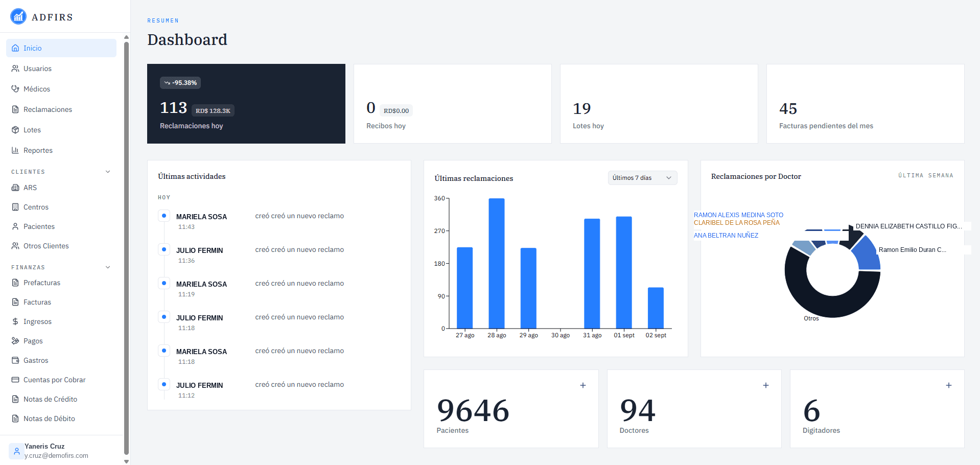This screenshot has width=980, height=465.
Task: Open Notas de Crédito menu item
Action: tap(61, 399)
